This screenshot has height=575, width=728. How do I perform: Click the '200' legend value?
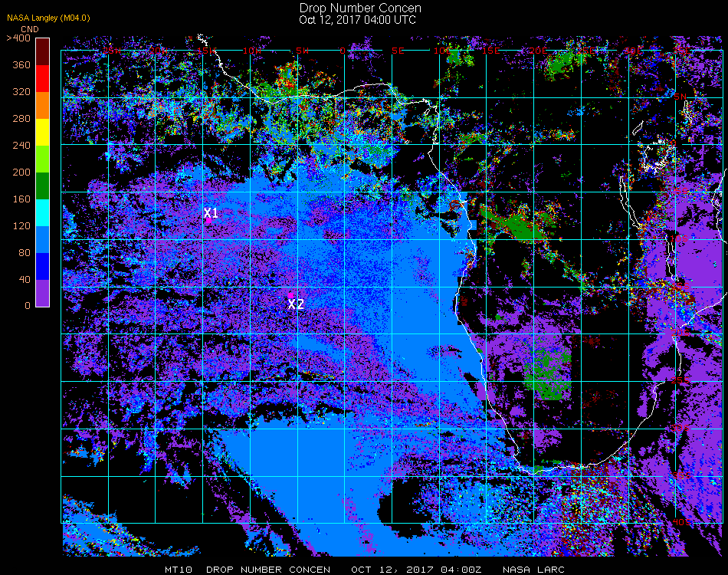tap(21, 172)
